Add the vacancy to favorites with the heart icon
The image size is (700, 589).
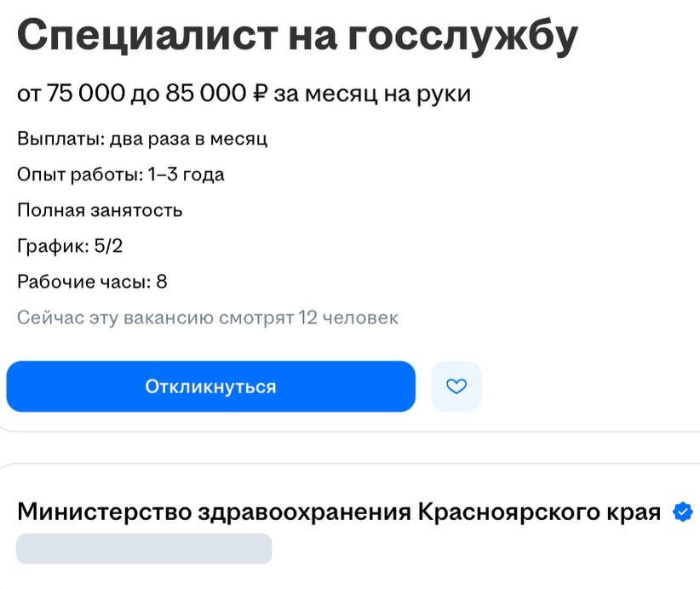point(456,386)
